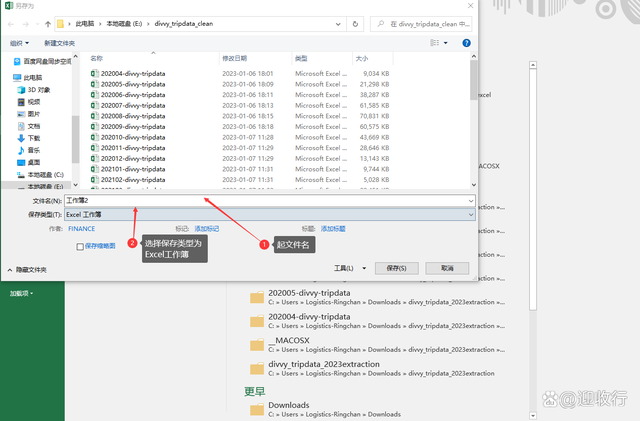
Task: Click 本地磁盘 (E:) in the breadcrumb
Action: coord(124,24)
